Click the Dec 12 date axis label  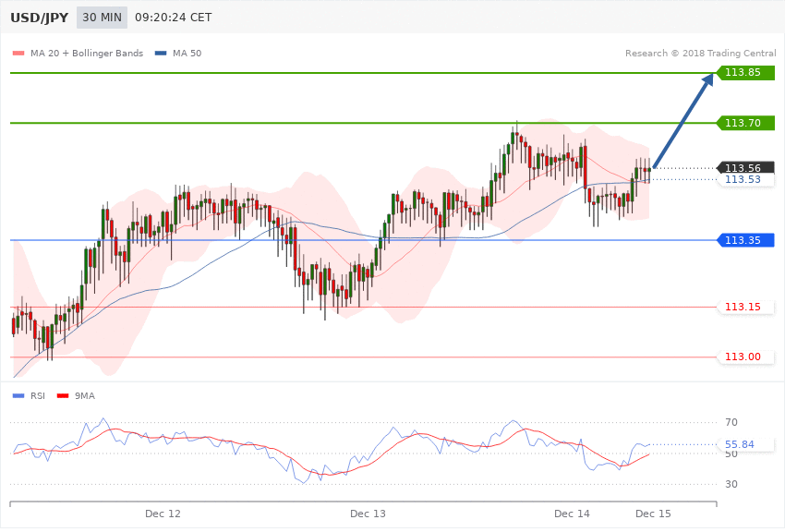point(163,514)
